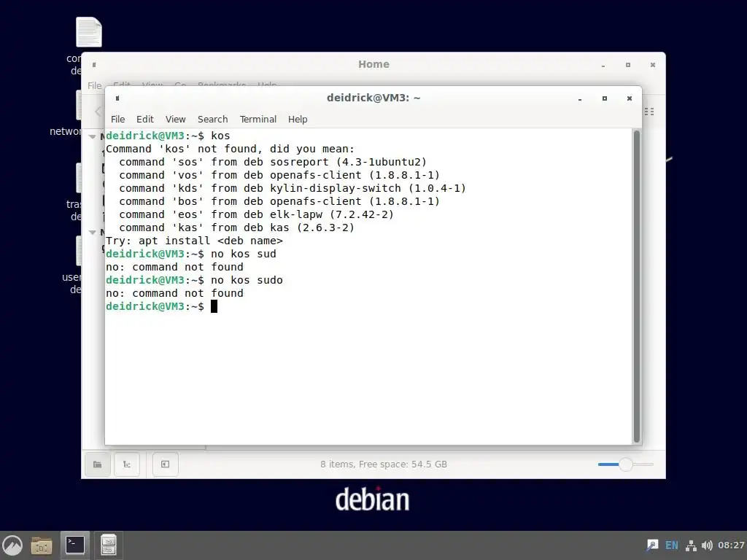The image size is (747, 560).
Task: Show tree view in Home window sidebar button
Action: point(127,464)
